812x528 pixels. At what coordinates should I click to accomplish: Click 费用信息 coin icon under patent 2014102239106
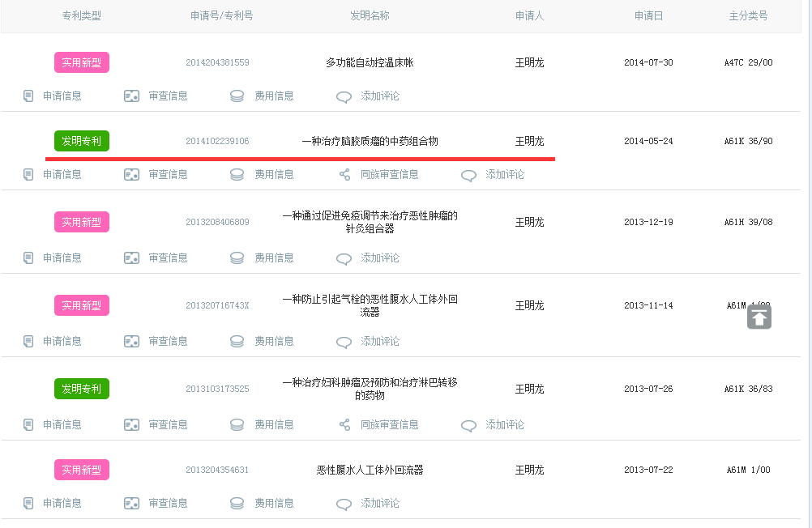(x=237, y=175)
